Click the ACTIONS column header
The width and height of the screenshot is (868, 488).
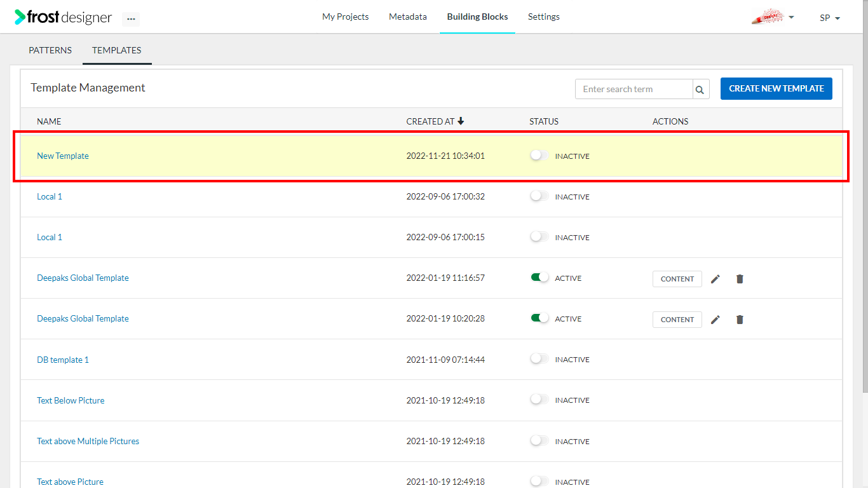(x=670, y=121)
